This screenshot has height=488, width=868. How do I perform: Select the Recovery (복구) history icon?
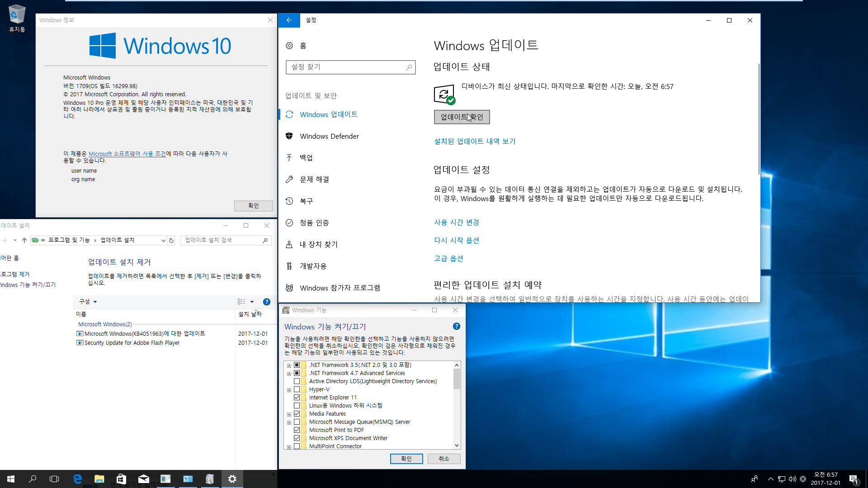pos(289,201)
